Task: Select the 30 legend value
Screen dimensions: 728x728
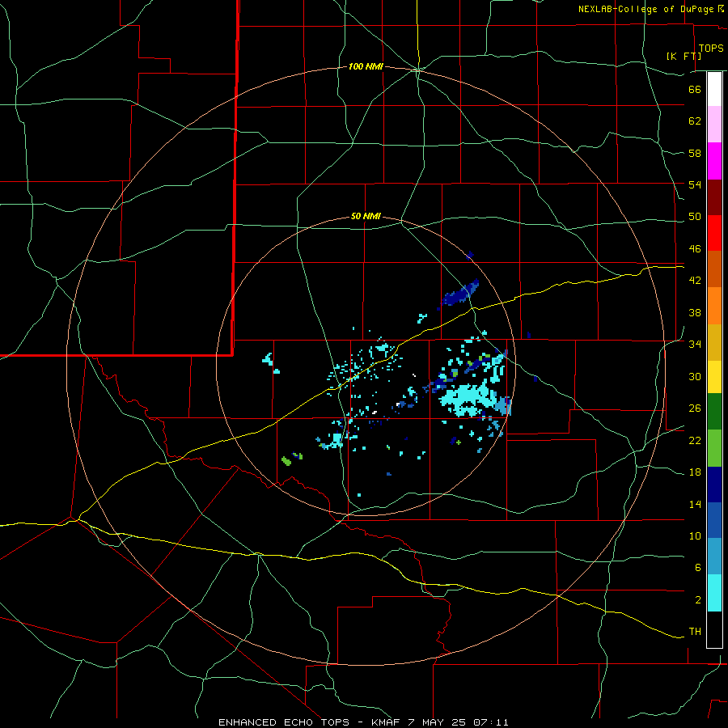Action: pyautogui.click(x=695, y=376)
